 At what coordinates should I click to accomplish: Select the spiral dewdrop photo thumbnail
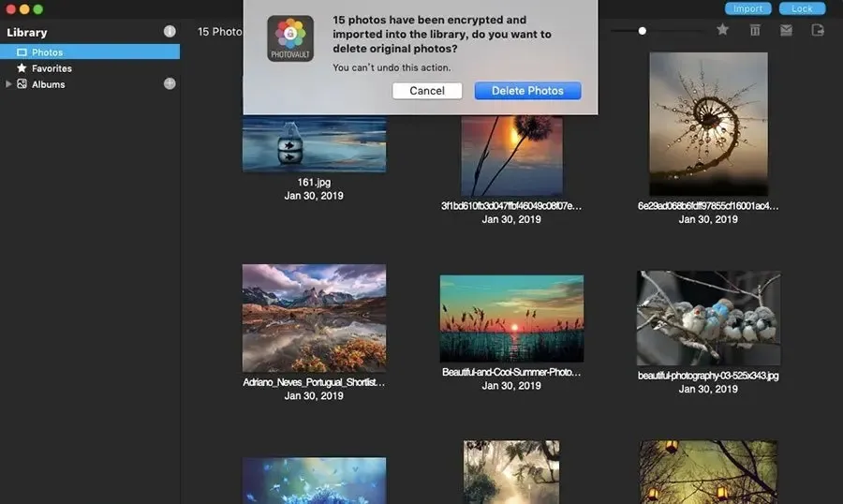click(709, 124)
